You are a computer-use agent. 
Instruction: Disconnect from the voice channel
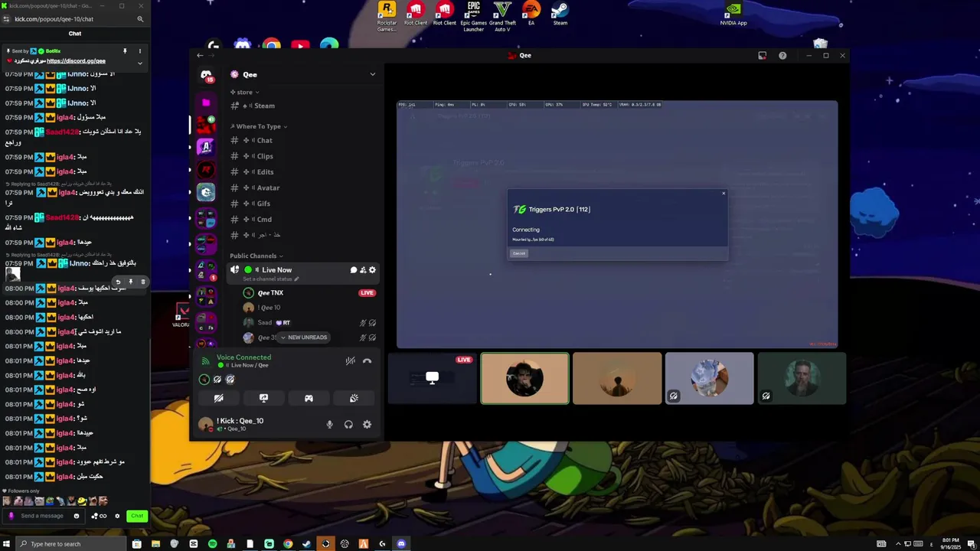(367, 361)
